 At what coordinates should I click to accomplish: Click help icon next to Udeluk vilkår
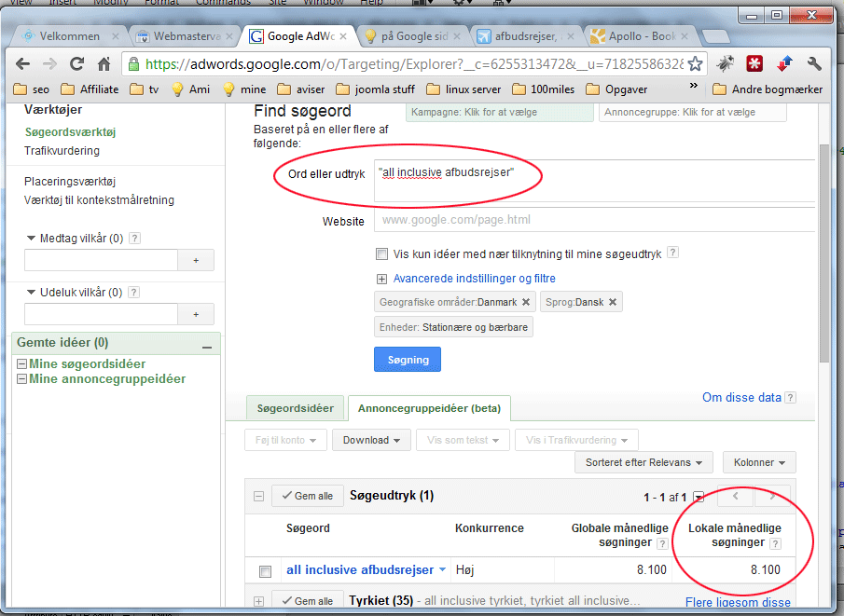[133, 292]
